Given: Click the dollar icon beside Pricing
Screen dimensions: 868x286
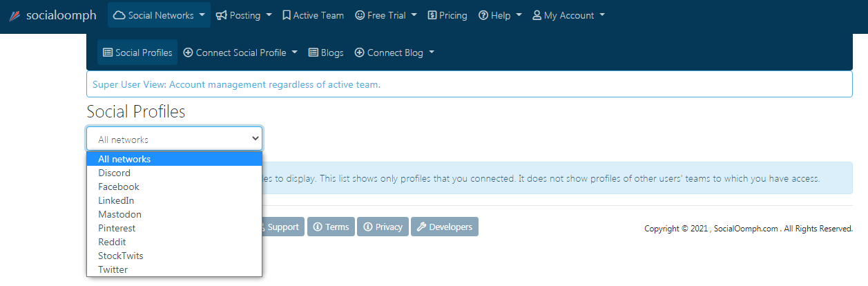Looking at the screenshot, I should point(432,15).
